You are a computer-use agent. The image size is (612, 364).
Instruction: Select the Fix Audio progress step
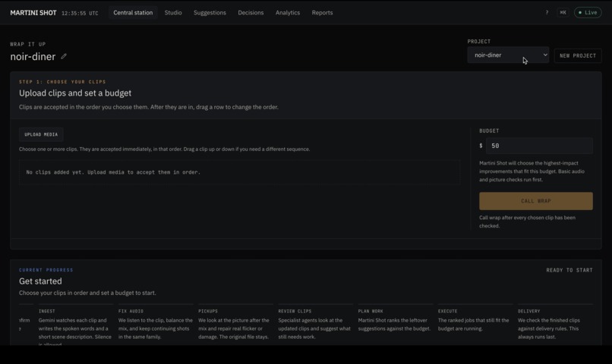tap(156, 323)
